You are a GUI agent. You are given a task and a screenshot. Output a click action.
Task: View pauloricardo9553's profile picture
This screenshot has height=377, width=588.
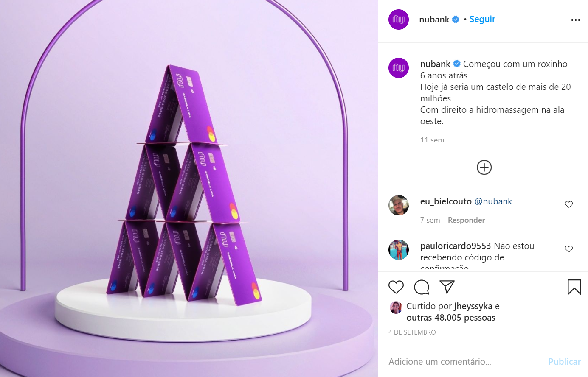(x=399, y=250)
